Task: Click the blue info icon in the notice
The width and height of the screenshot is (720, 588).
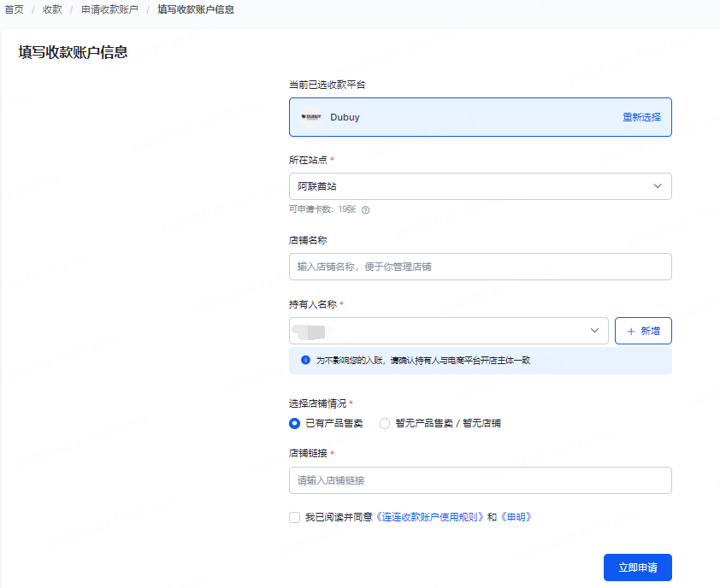Action: tap(305, 361)
